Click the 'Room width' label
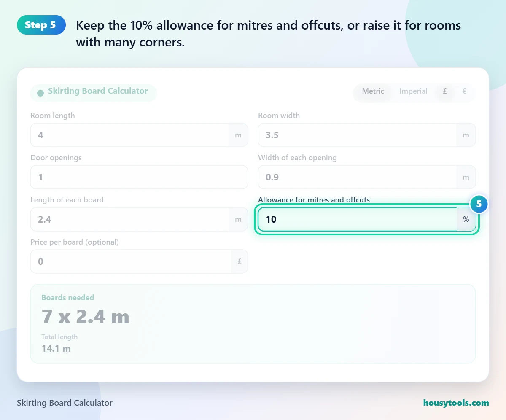Image resolution: width=506 pixels, height=420 pixels. click(279, 116)
